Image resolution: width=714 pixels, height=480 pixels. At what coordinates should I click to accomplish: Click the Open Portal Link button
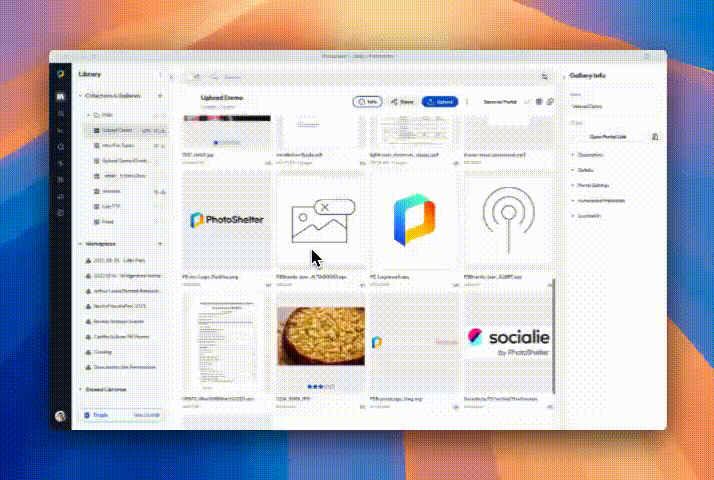608,137
